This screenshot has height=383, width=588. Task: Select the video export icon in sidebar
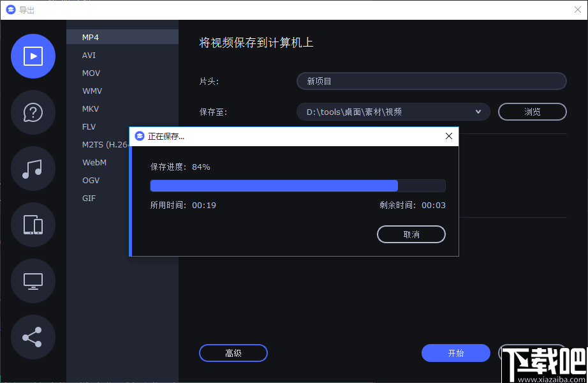[33, 56]
